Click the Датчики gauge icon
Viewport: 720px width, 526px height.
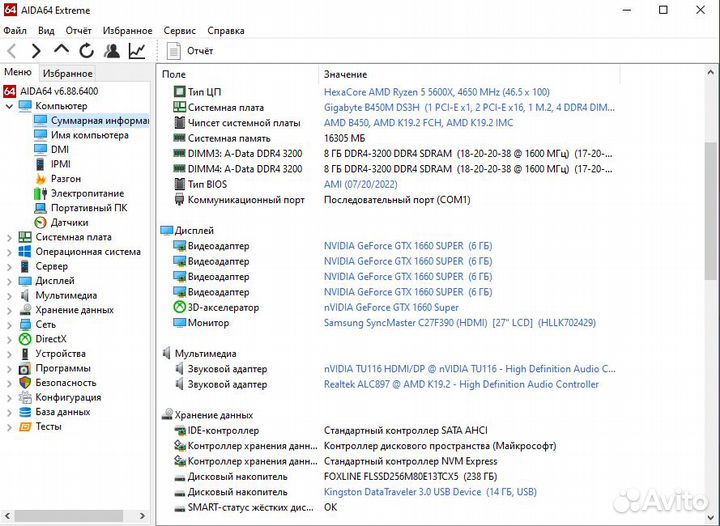coord(40,223)
